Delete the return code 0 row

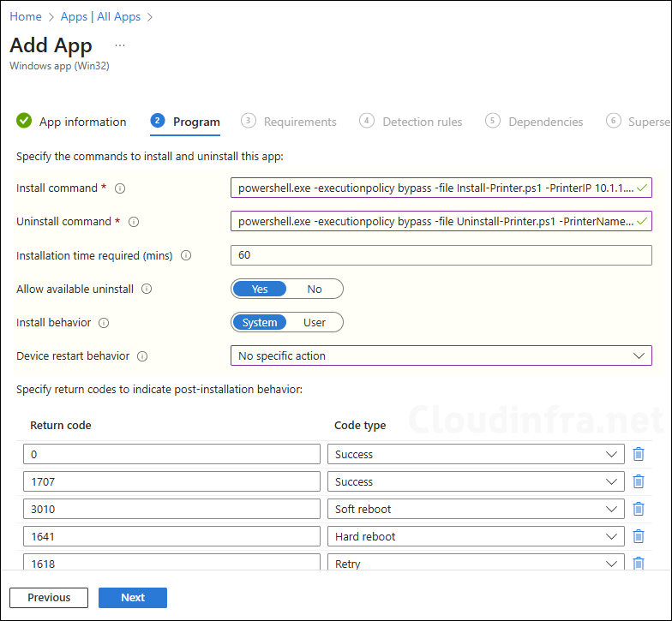click(x=639, y=454)
